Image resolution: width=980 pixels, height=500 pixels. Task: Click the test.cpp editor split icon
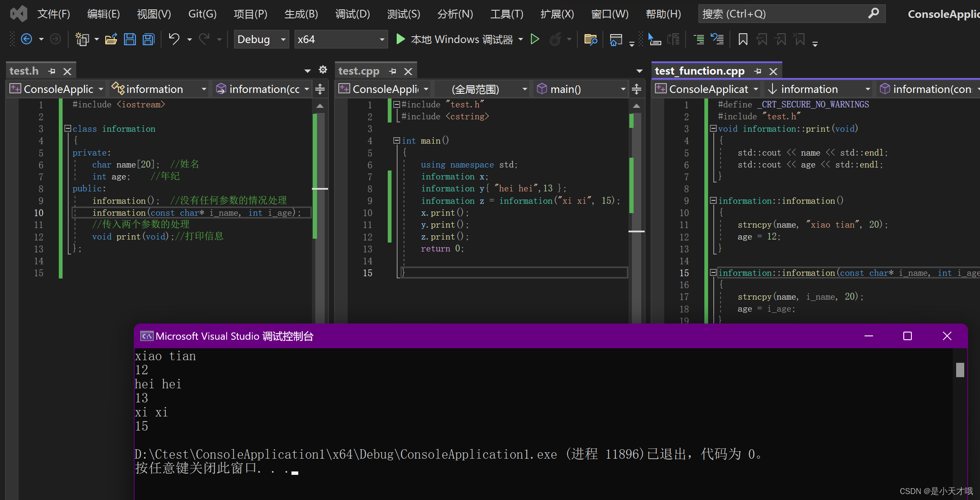point(636,89)
